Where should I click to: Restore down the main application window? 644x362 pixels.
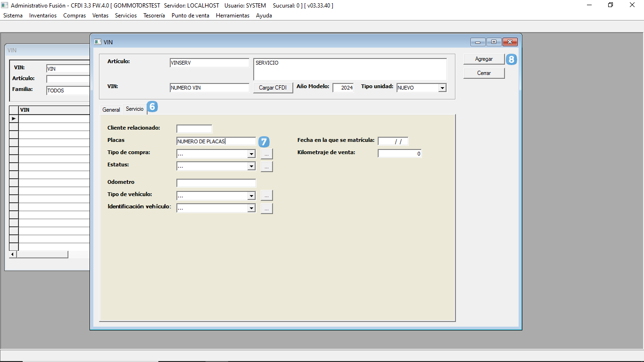click(x=611, y=5)
